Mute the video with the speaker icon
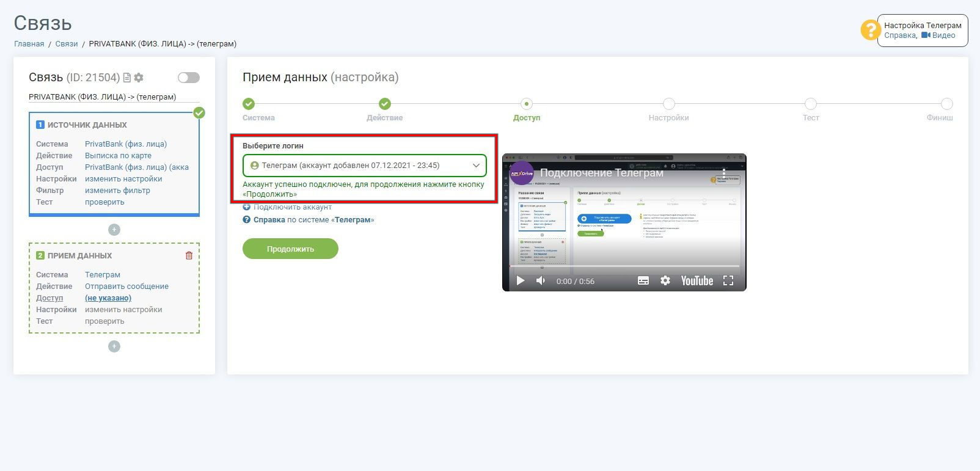Image resolution: width=980 pixels, height=471 pixels. pos(541,280)
